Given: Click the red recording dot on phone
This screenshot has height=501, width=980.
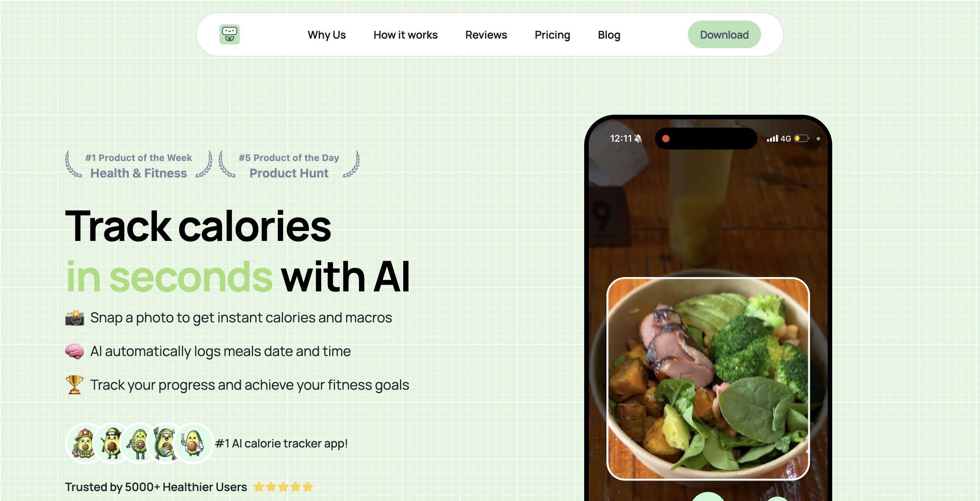Looking at the screenshot, I should [666, 138].
